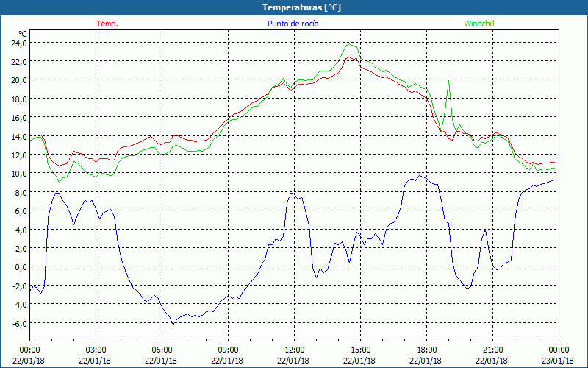
Task: Click the 21:00 time axis label
Action: [x=492, y=350]
